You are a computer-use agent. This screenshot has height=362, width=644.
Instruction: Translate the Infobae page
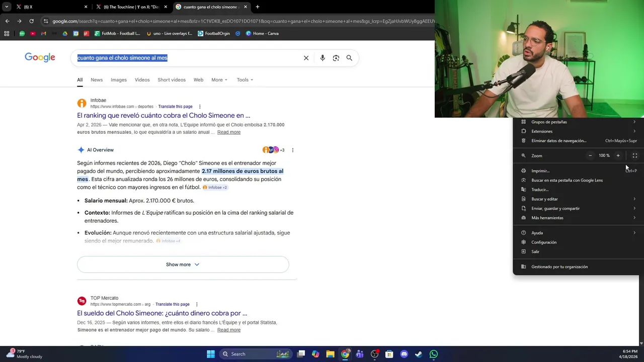coord(175,107)
